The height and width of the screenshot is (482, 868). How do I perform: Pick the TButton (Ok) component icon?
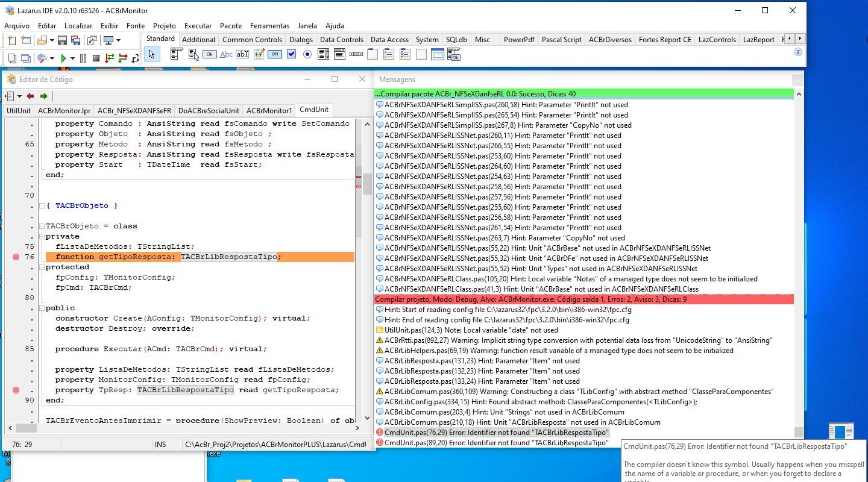tap(209, 54)
